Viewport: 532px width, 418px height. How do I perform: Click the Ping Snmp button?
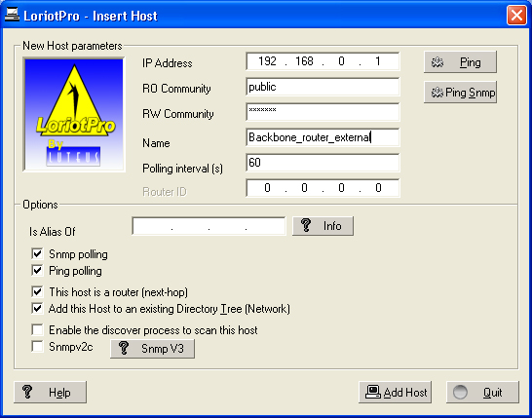click(460, 92)
